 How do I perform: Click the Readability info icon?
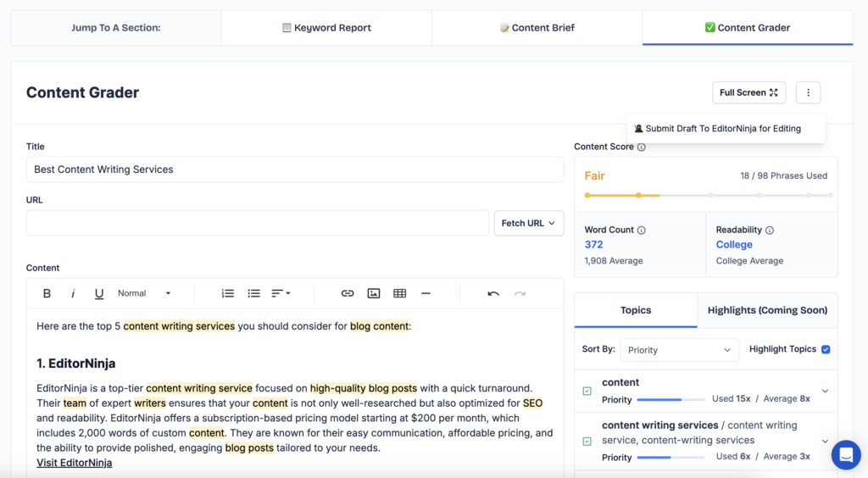[770, 231]
